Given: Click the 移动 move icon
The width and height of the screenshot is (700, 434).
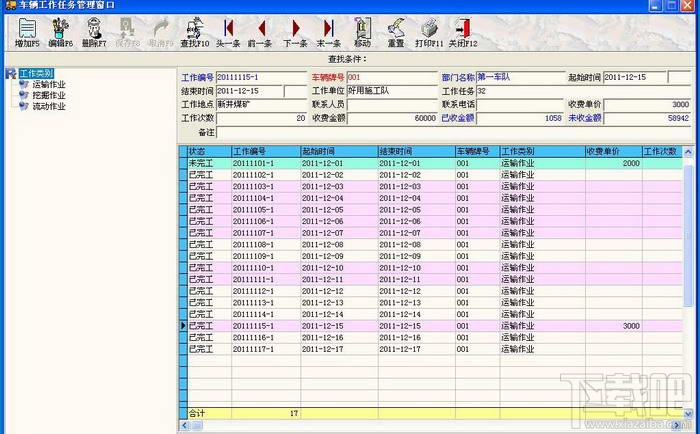Looking at the screenshot, I should (x=362, y=32).
